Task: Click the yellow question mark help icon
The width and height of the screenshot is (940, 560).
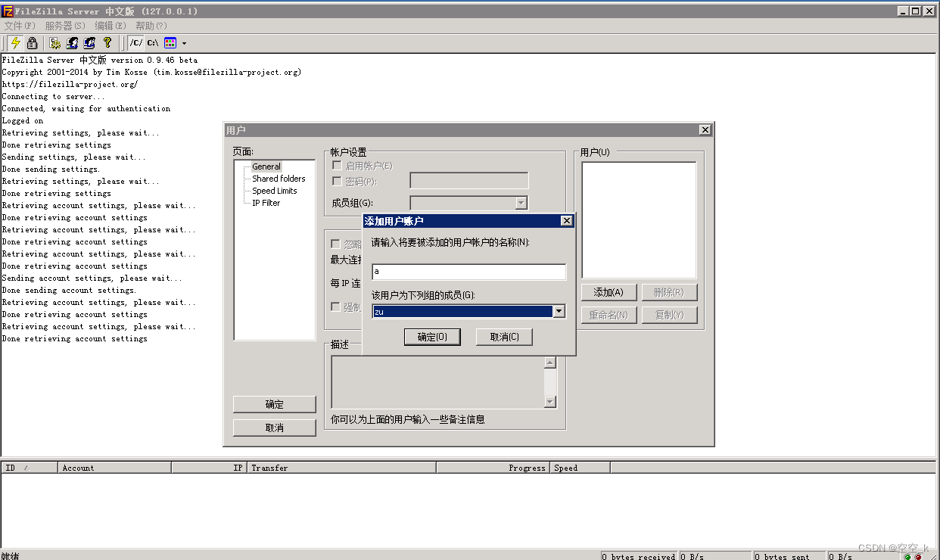Action: (107, 43)
